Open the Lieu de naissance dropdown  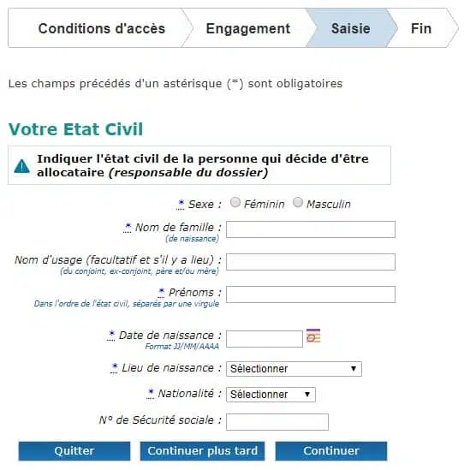[294, 369]
